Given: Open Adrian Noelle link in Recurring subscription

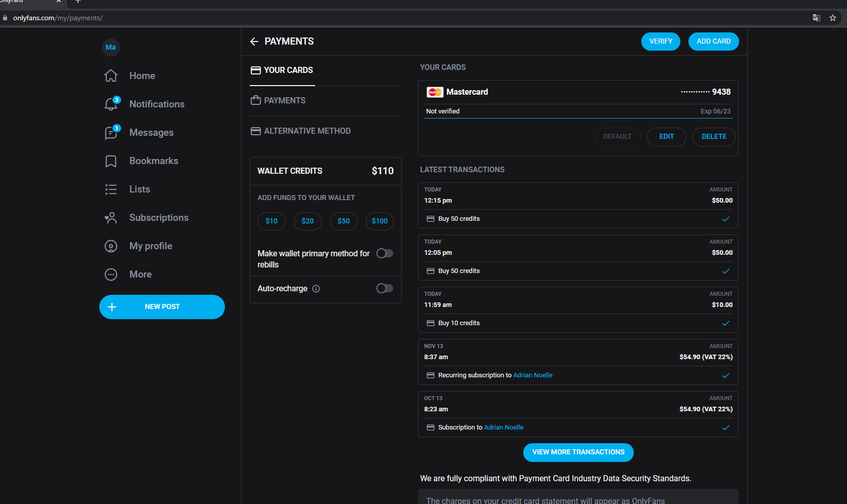Looking at the screenshot, I should [533, 375].
